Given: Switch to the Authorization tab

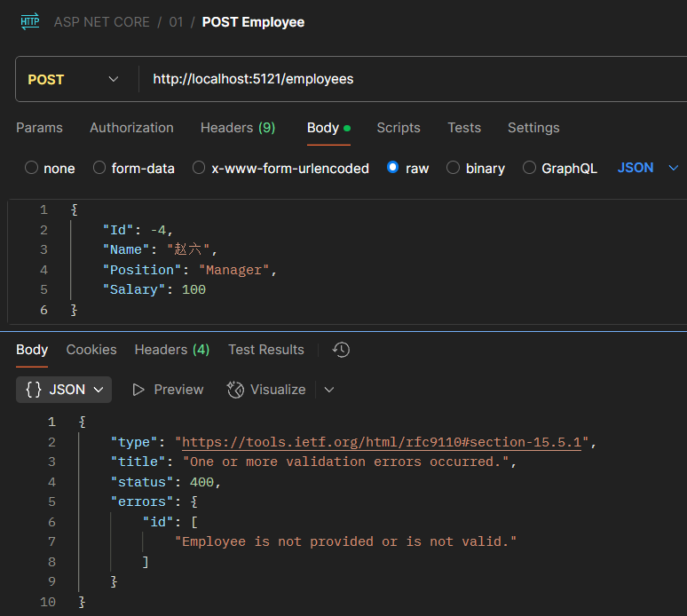Looking at the screenshot, I should [131, 128].
